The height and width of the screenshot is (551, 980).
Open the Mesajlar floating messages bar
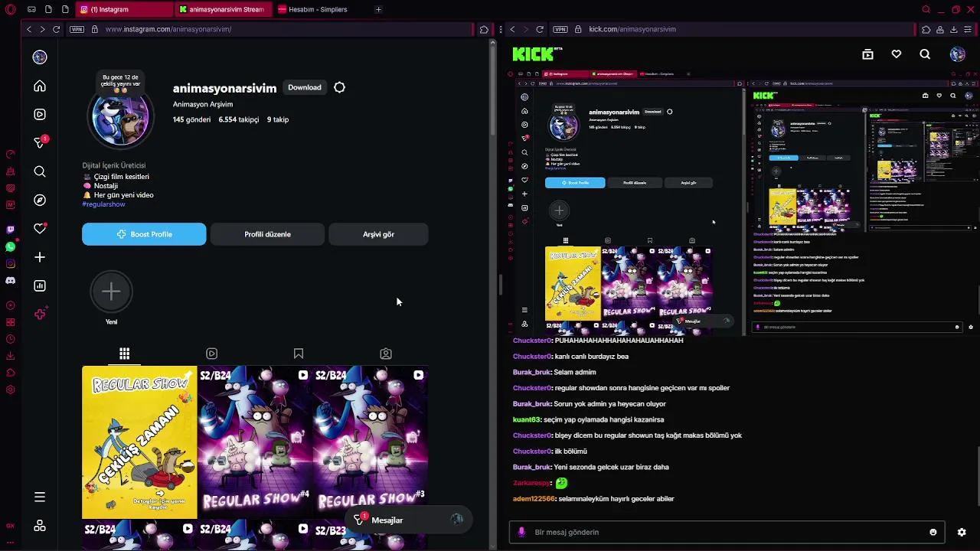coord(408,520)
